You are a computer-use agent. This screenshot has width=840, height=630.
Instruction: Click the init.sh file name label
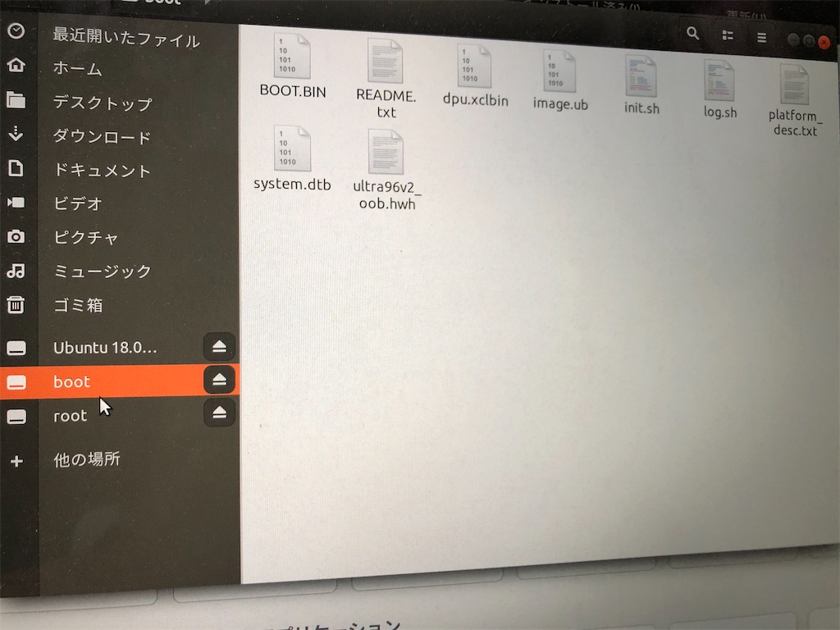point(641,107)
